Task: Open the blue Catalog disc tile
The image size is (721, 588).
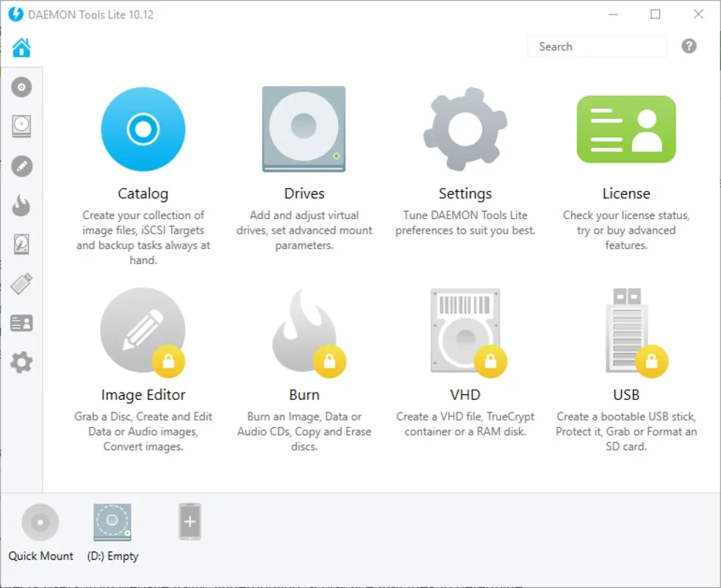Action: pos(143,129)
